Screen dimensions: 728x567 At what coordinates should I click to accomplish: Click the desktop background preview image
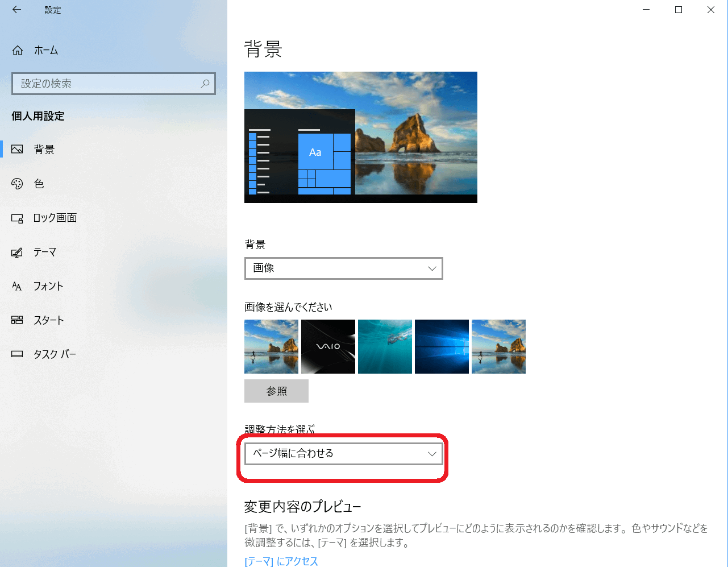point(361,137)
